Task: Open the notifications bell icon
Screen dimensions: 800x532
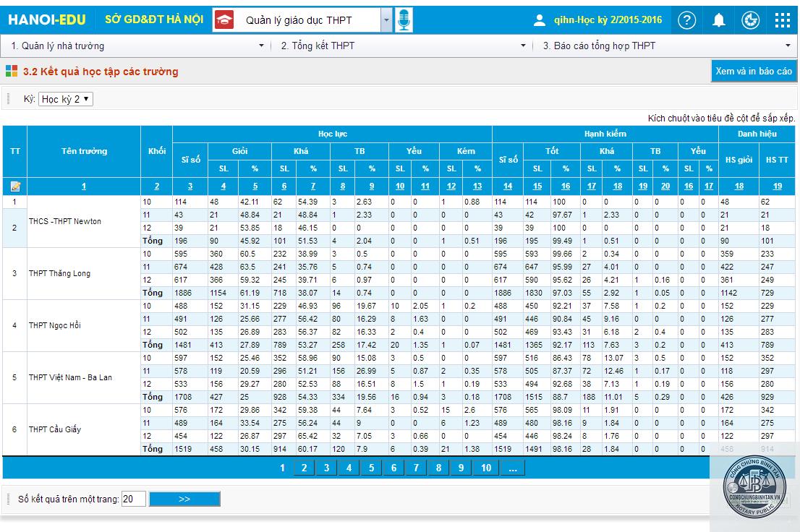Action: click(x=718, y=20)
